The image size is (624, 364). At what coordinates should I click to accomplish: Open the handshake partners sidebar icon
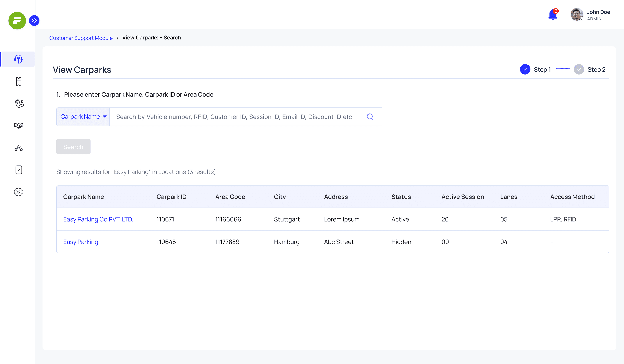[19, 126]
